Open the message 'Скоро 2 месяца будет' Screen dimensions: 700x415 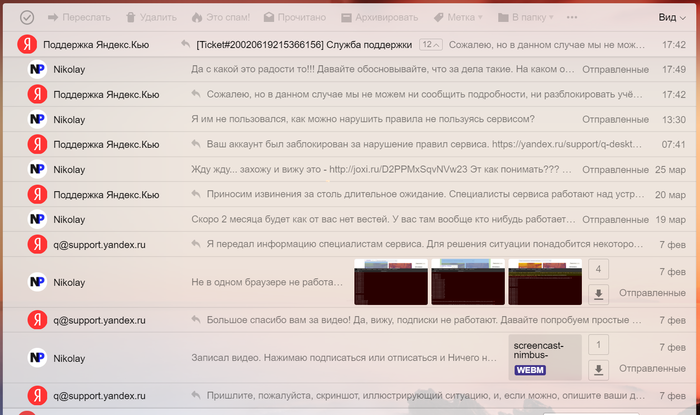pyautogui.click(x=383, y=219)
